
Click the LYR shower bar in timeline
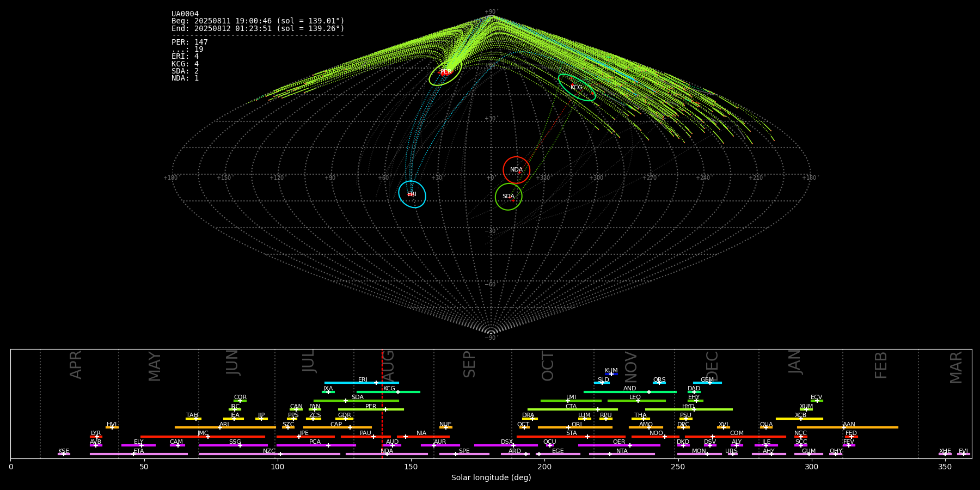tap(96, 437)
